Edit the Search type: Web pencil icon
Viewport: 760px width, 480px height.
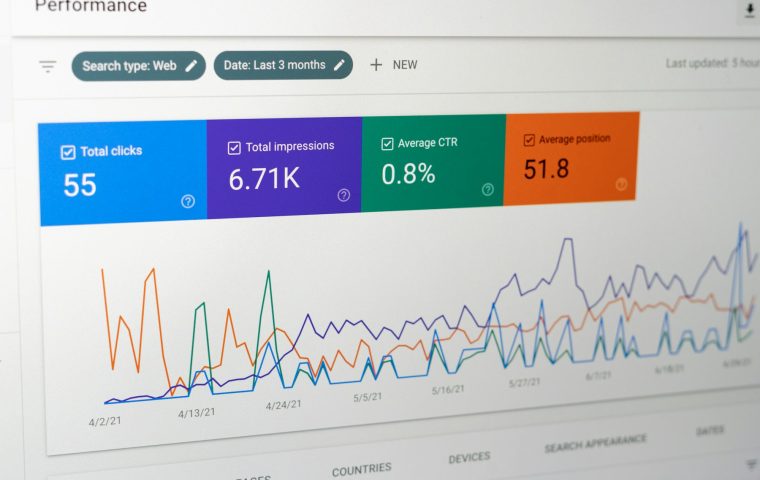[x=191, y=66]
